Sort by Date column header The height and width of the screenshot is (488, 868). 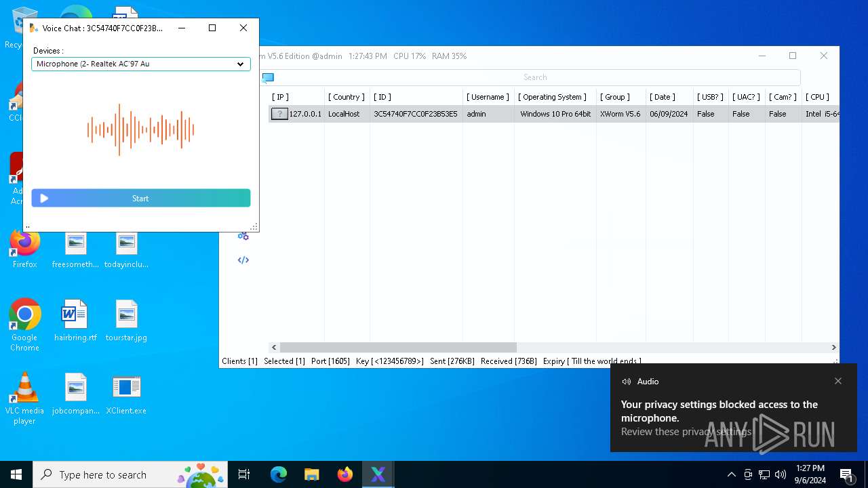pos(662,97)
